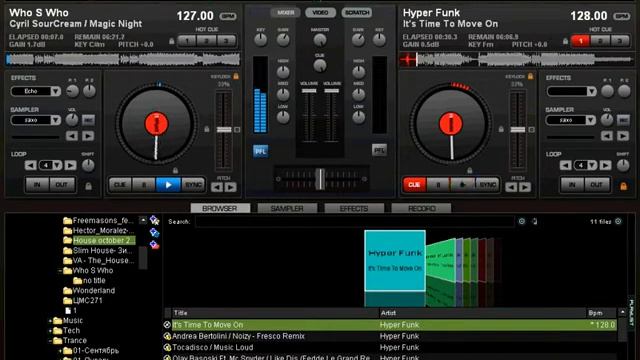
Task: Trigger hot cue 3 on left deck
Action: [x=226, y=41]
